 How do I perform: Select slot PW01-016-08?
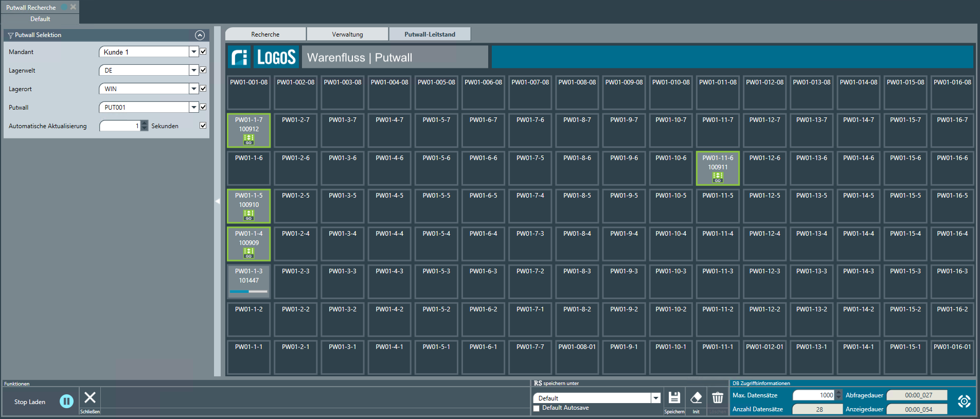pos(952,93)
